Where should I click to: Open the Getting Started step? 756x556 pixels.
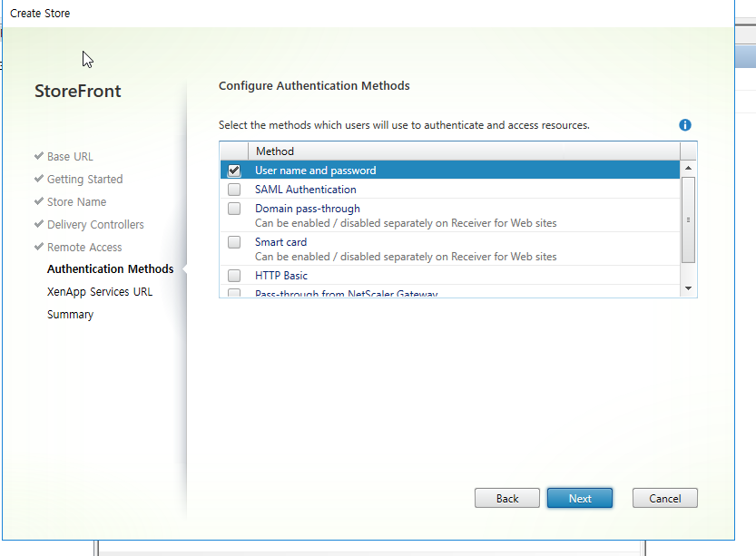85,180
